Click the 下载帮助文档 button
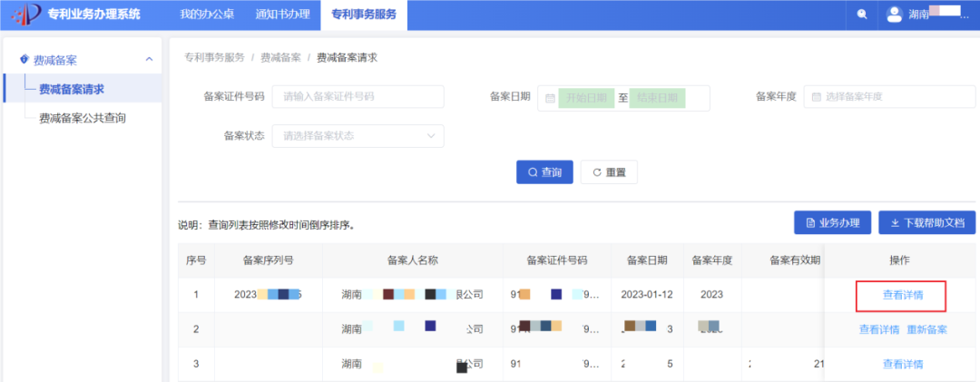Image resolution: width=980 pixels, height=382 pixels. click(926, 222)
